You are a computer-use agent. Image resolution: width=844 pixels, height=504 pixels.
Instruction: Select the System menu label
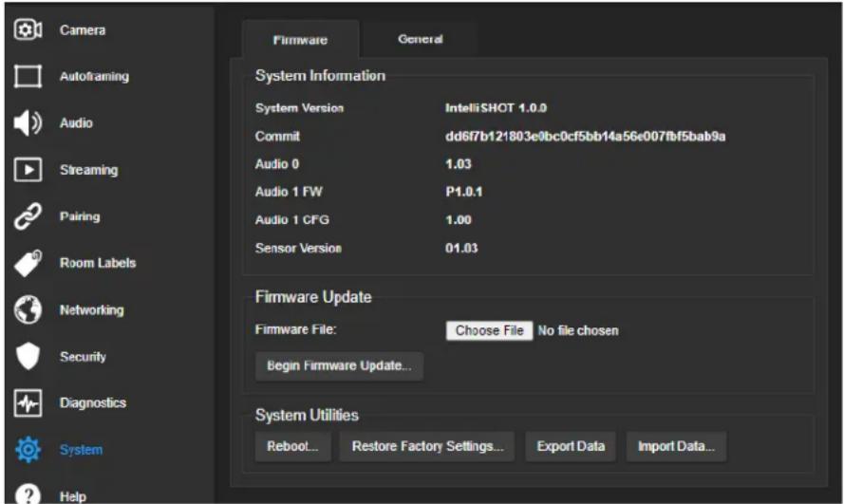point(81,450)
